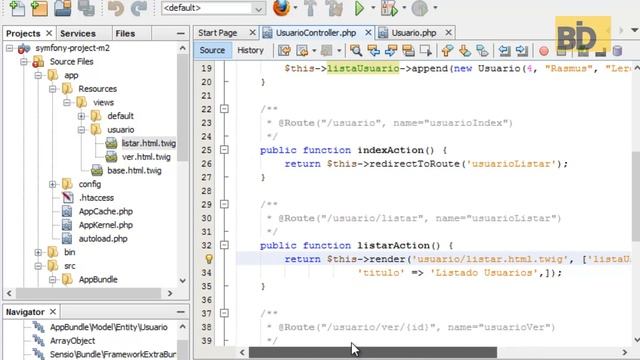
Task: Open the Profile Project dropdown arrow
Action: coord(435,8)
